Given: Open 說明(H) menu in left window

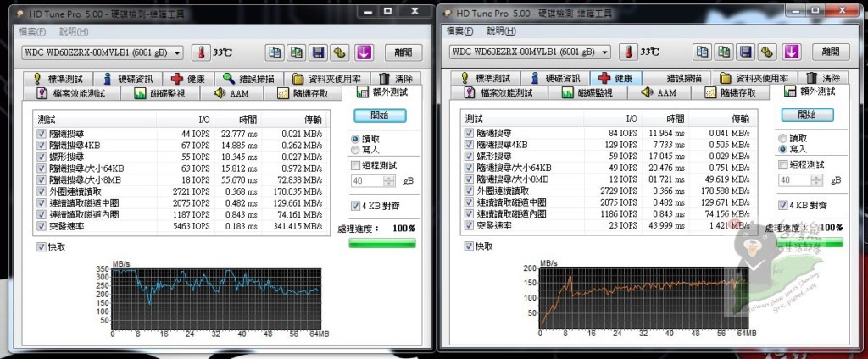Looking at the screenshot, I should point(73,31).
